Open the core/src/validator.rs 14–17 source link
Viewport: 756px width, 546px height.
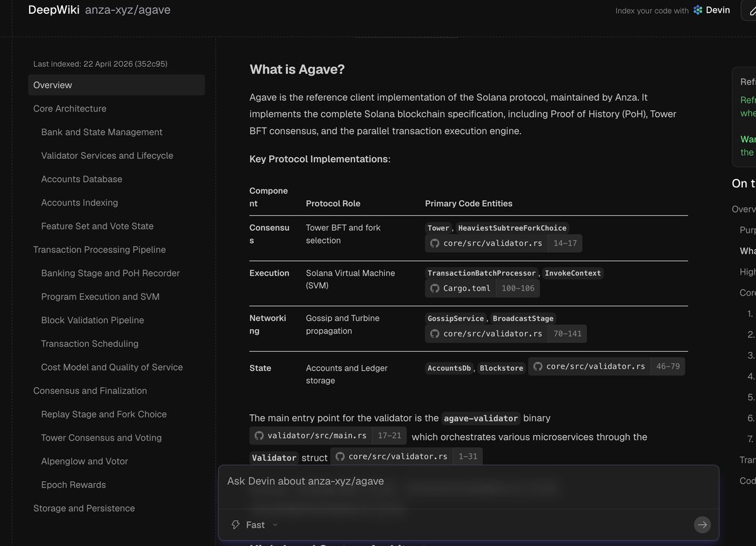tap(503, 243)
